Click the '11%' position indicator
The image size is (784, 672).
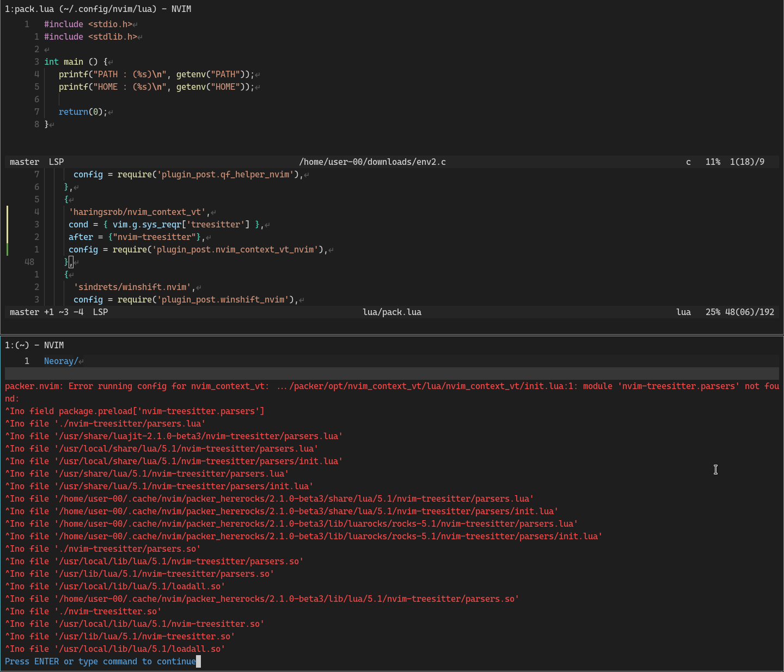tap(713, 162)
